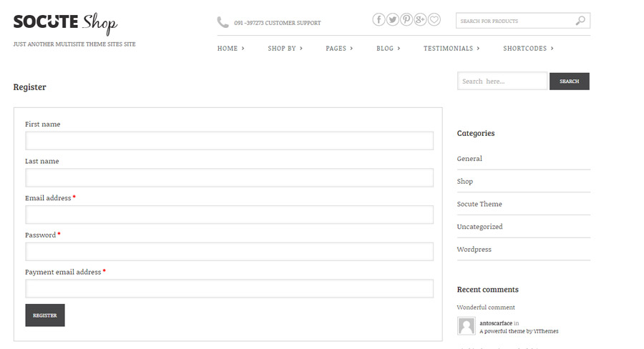Open the Twitter social link
This screenshot has width=644, height=349.
(393, 20)
